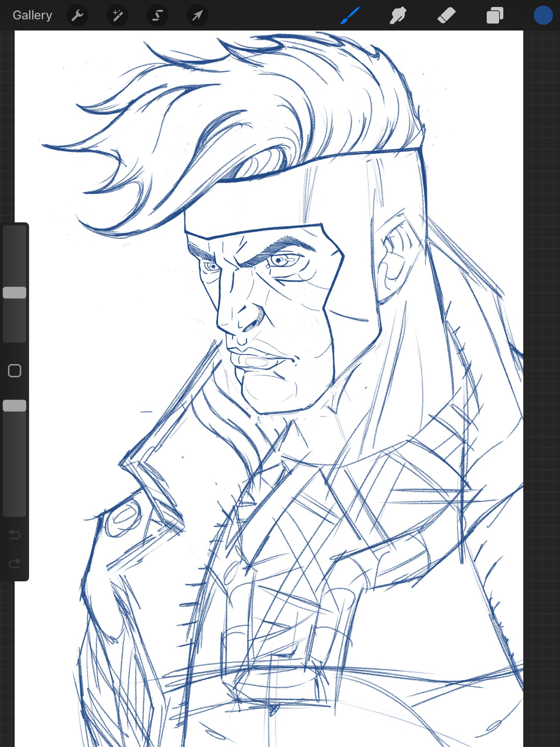Select the Smudge tool
The width and height of the screenshot is (560, 747).
[x=398, y=15]
